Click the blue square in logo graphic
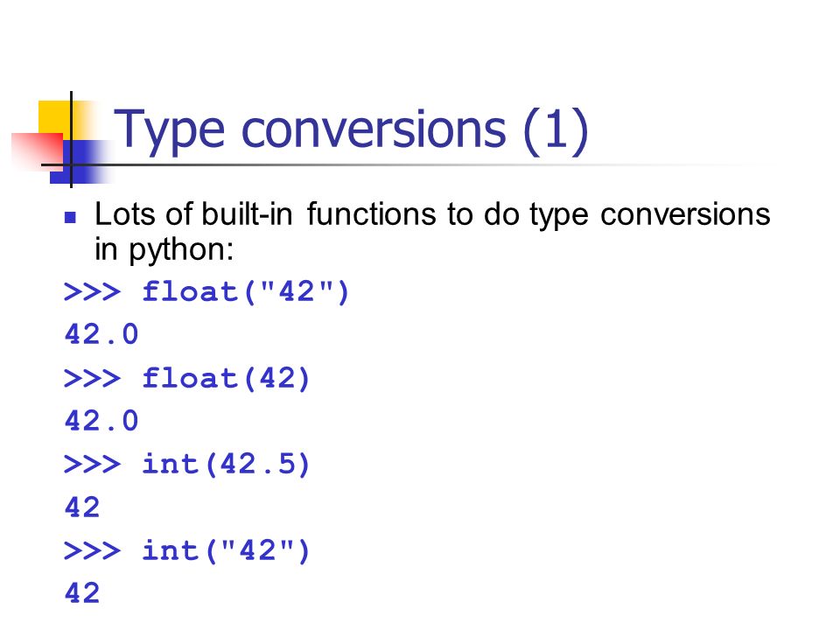The width and height of the screenshot is (840, 630). [x=80, y=162]
